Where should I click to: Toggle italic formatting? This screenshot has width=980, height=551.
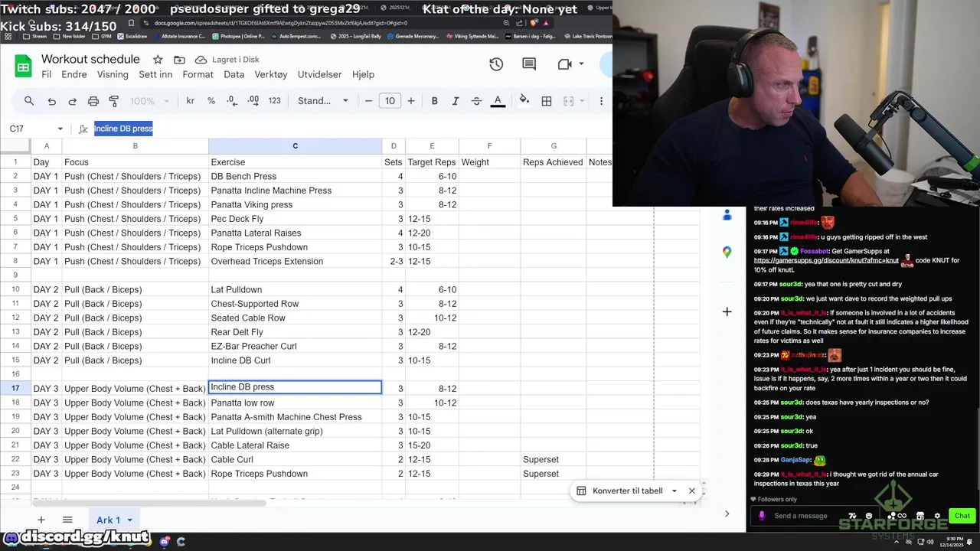(x=456, y=101)
